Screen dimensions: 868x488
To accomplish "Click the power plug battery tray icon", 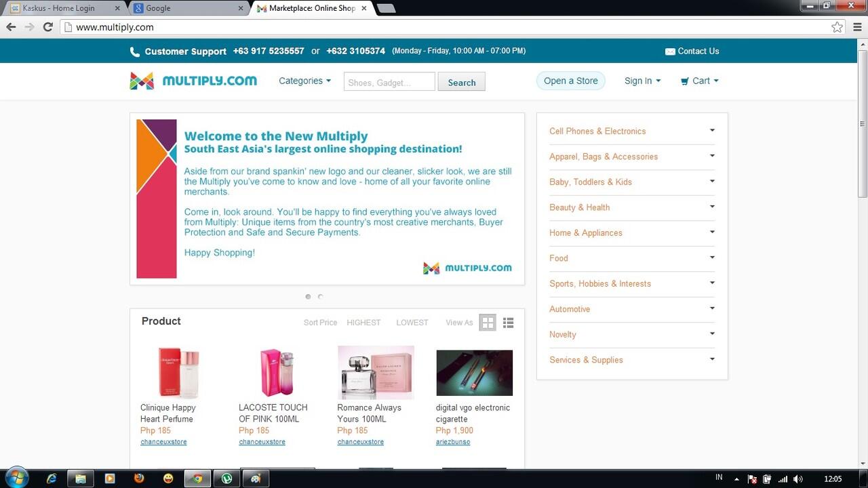I will tap(768, 479).
